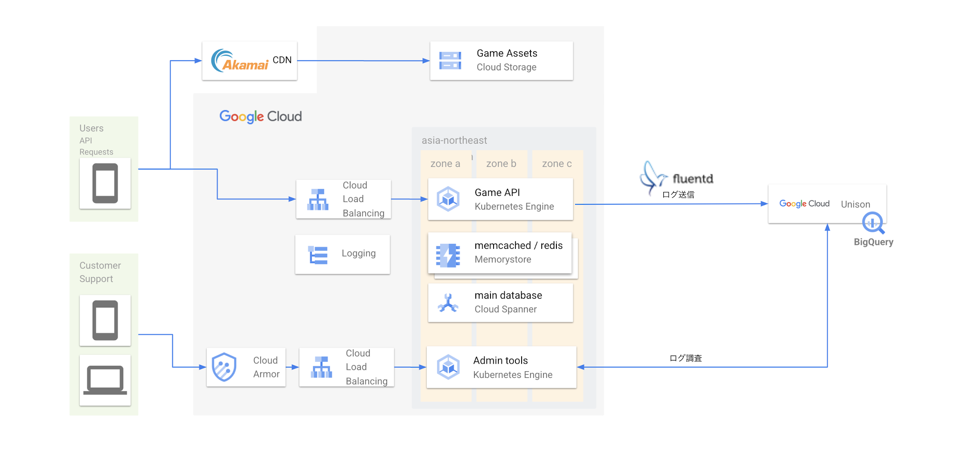Click the 'Unison' label text

(x=855, y=204)
